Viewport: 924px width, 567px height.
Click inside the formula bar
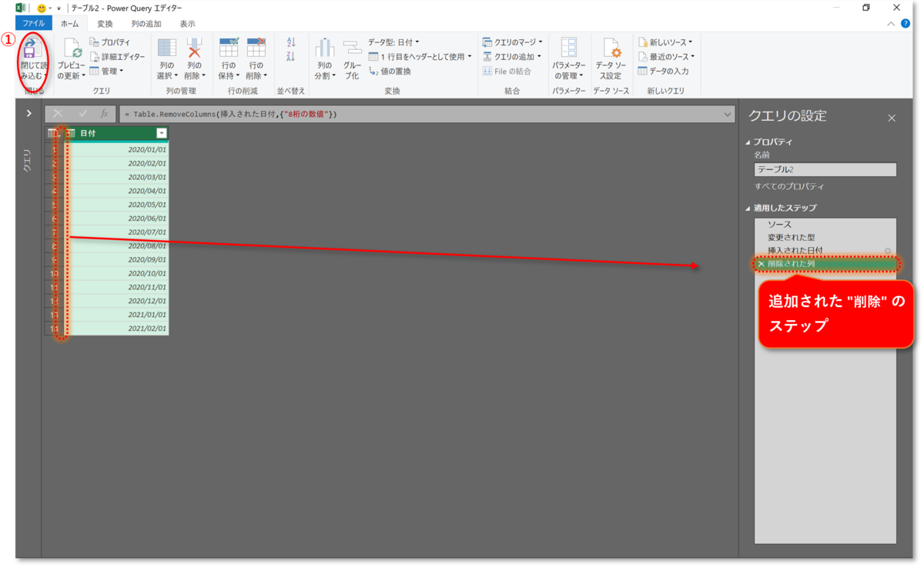(420, 114)
